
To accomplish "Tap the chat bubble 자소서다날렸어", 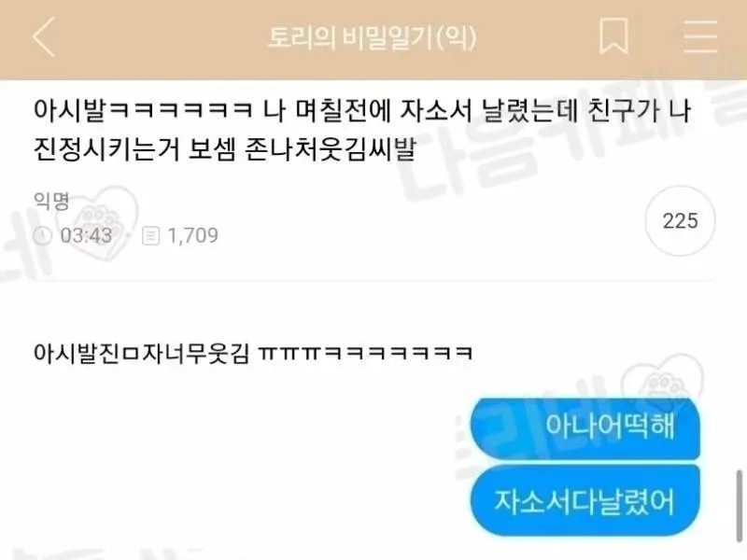I will pos(585,501).
